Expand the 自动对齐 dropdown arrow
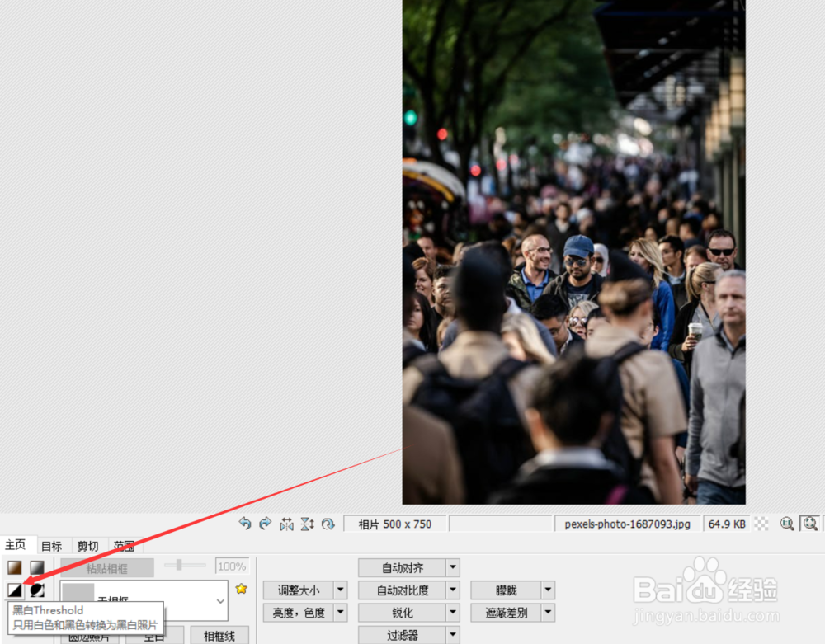Image resolution: width=825 pixels, height=644 pixels. point(453,568)
